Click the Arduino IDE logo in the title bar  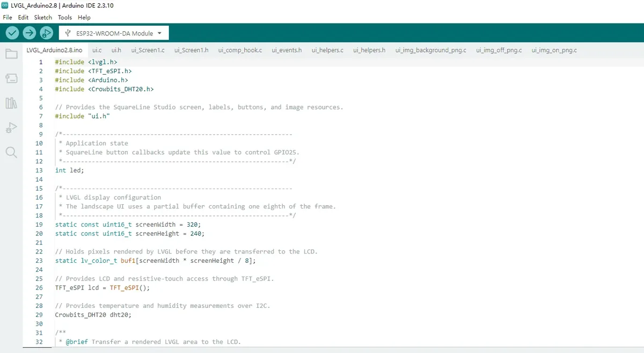5,5
